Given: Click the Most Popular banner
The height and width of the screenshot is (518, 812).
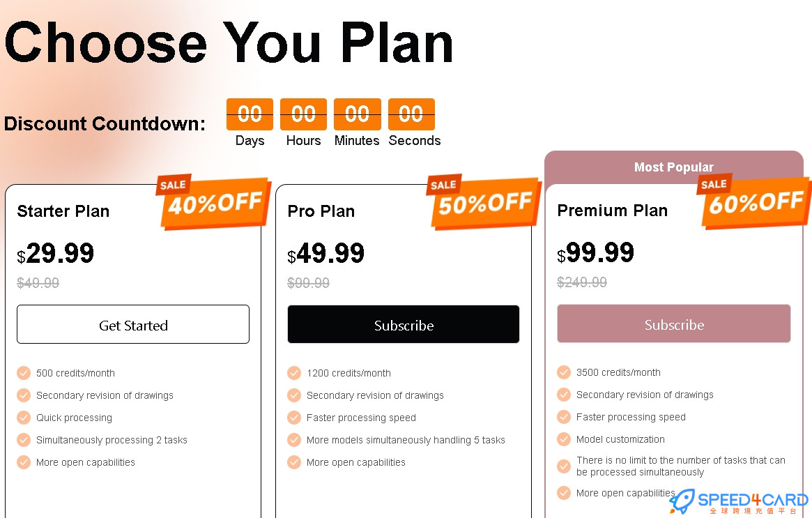Looking at the screenshot, I should coord(674,167).
